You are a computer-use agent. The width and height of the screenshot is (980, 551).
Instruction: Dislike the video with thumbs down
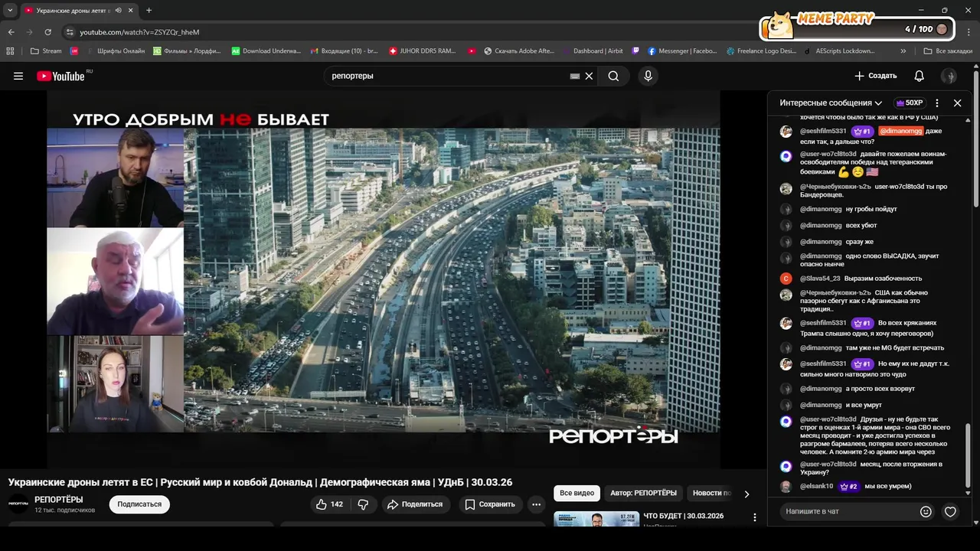click(x=364, y=504)
